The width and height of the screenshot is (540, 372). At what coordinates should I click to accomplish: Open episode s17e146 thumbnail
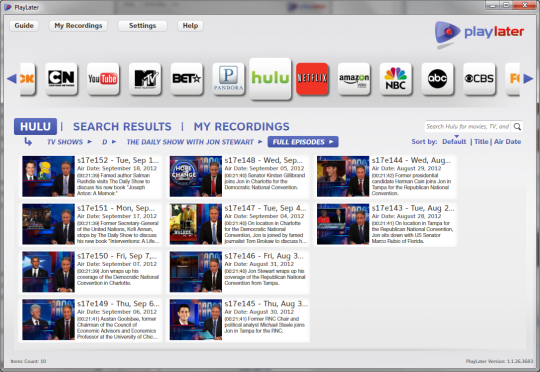(x=196, y=272)
